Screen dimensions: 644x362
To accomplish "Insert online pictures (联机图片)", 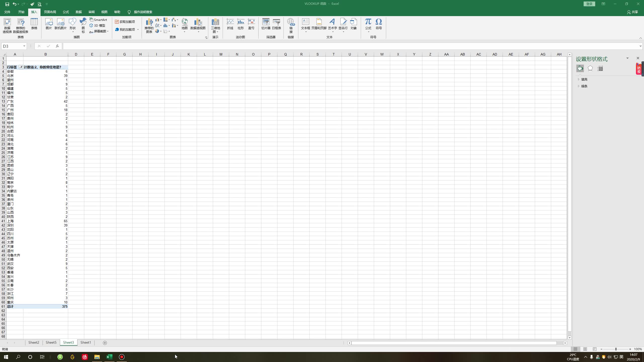I will [61, 24].
